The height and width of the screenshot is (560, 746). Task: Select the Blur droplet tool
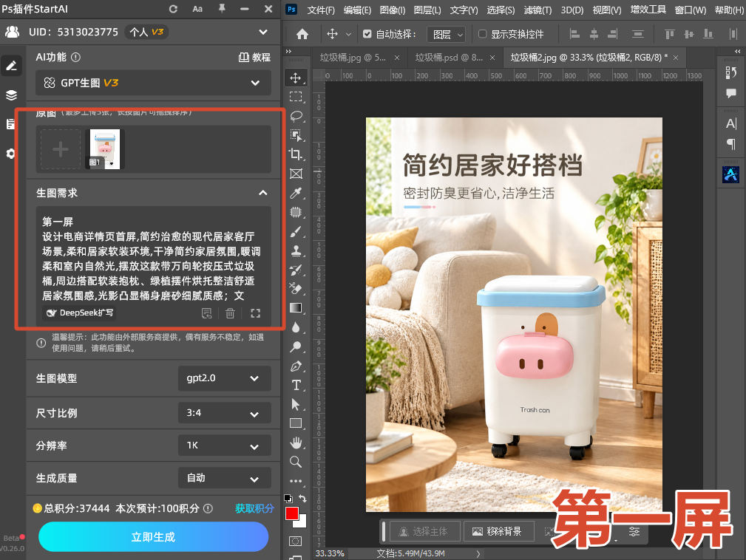(296, 327)
